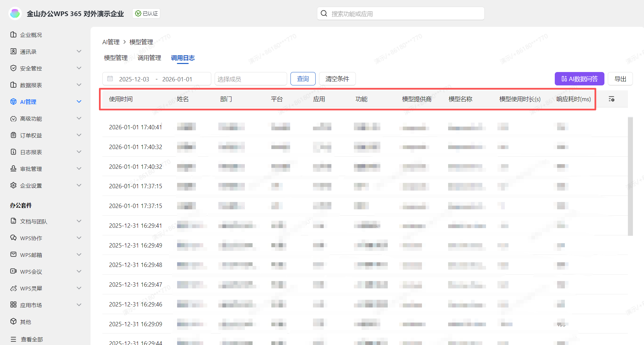Screen dimensions: 644x345
Task: Click the 查询 button
Action: click(303, 79)
